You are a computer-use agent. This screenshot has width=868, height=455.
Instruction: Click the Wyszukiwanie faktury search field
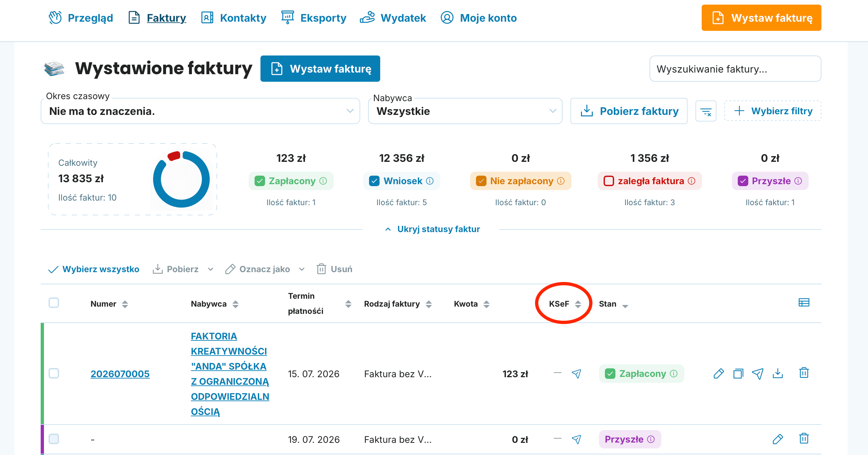[735, 69]
